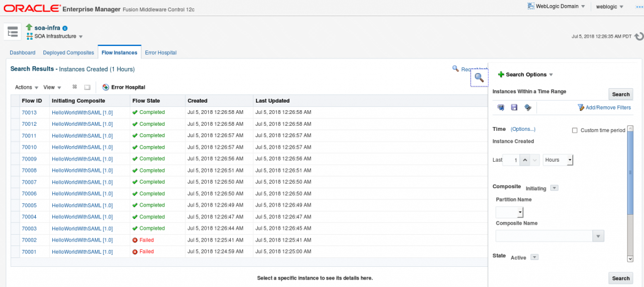Click the top Search button
Viewport: 644px width, 287px height.
(x=621, y=94)
